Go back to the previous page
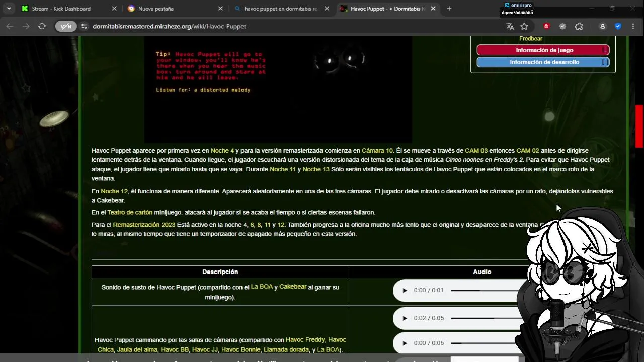Image resolution: width=644 pixels, height=362 pixels. pyautogui.click(x=10, y=26)
